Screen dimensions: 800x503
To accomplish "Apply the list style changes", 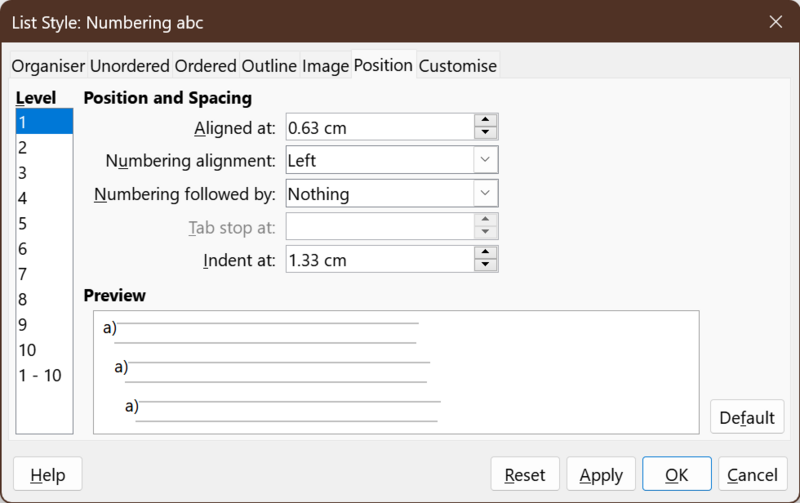I will point(601,474).
